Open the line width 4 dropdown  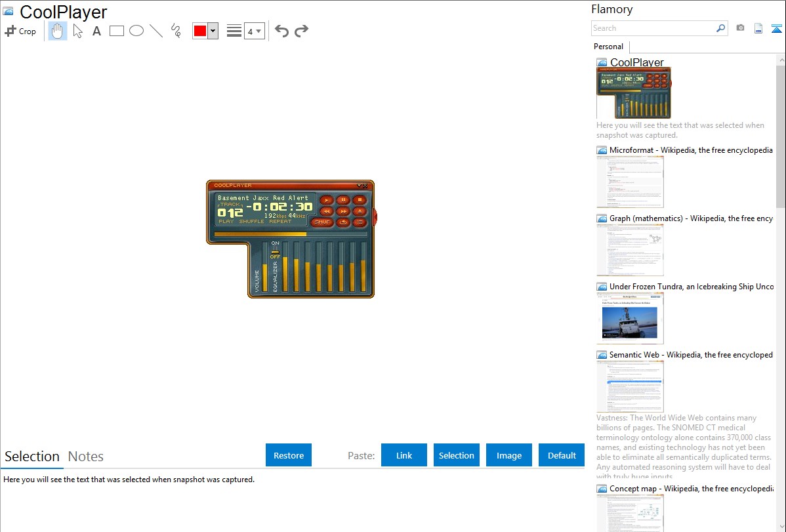click(255, 31)
